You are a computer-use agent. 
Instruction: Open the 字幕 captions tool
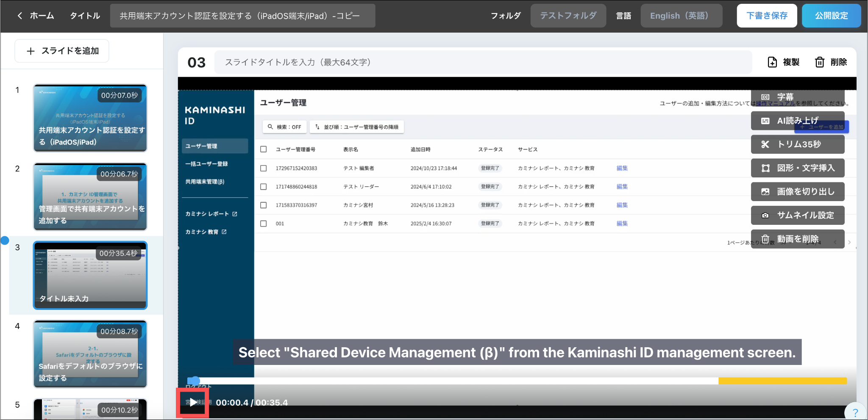tap(798, 97)
